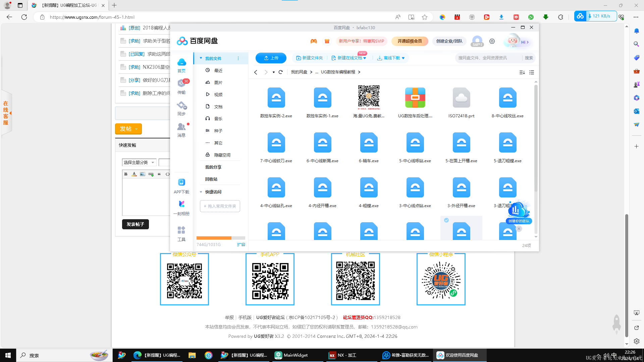This screenshot has height=362, width=644.
Task: Expand breadcrumb chevron after 我的网盘
Action: (x=311, y=72)
